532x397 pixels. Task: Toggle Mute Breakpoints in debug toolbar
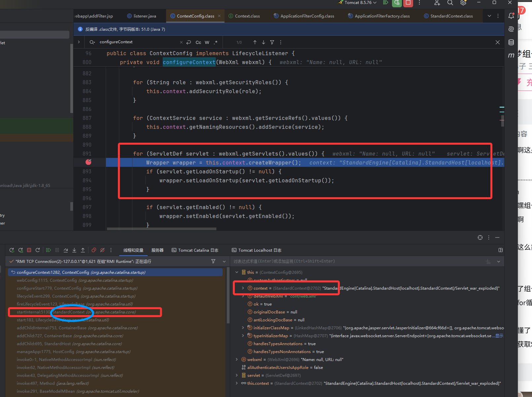102,250
